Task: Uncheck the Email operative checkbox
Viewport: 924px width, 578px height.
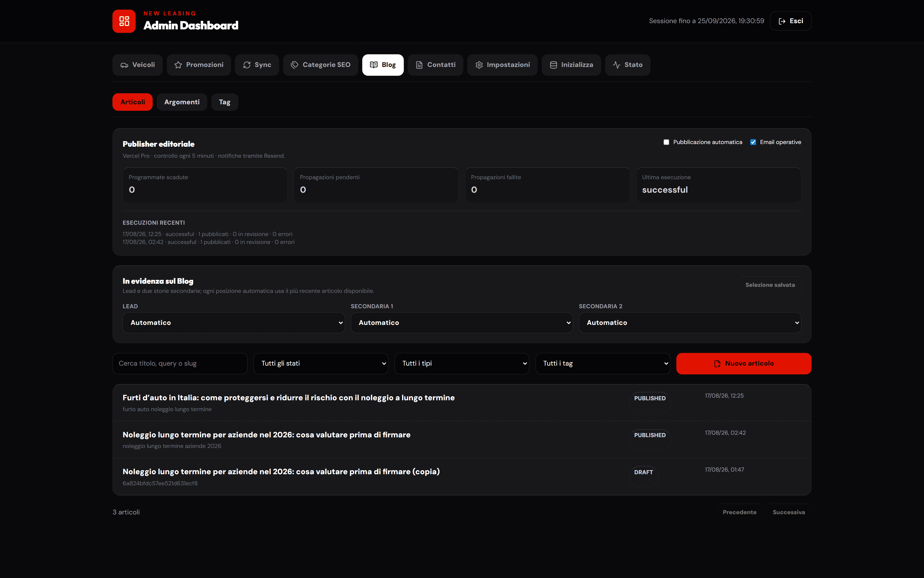Action: point(753,142)
